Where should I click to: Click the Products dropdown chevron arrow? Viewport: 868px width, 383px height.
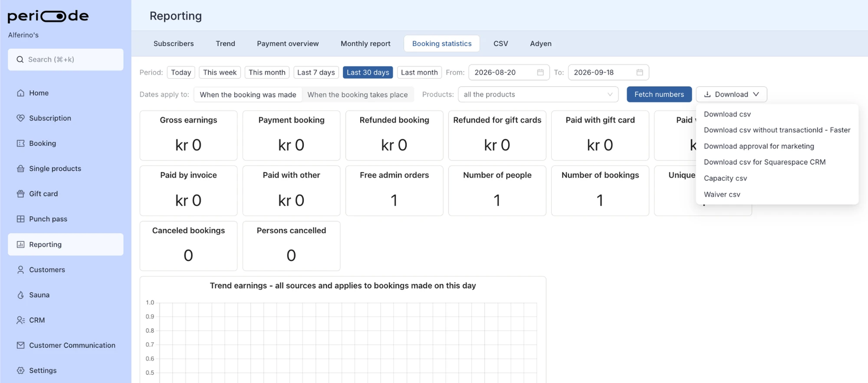(x=610, y=94)
